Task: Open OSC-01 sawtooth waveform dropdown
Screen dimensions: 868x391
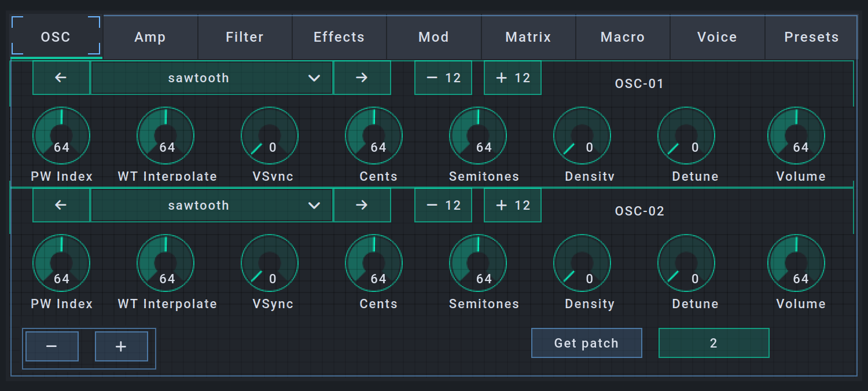Action: 212,78
